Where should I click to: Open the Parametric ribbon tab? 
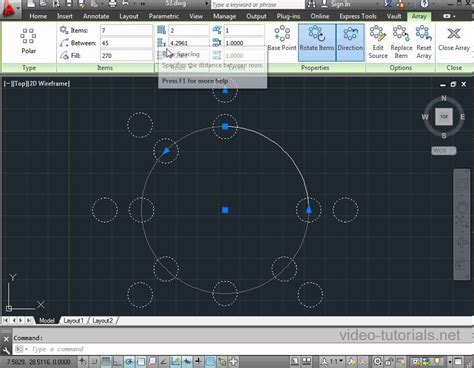[164, 16]
